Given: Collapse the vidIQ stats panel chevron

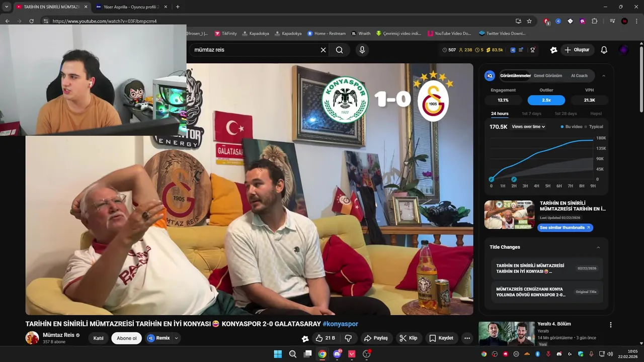Looking at the screenshot, I should [604, 75].
